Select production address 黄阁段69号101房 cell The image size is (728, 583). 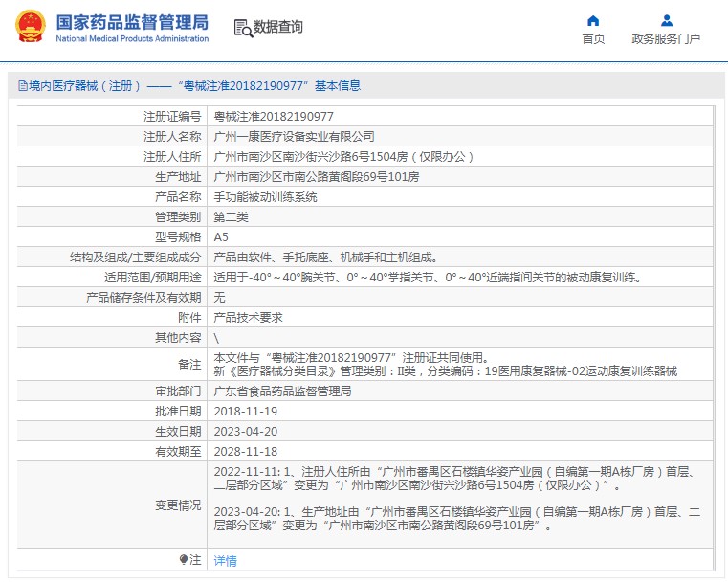point(459,176)
